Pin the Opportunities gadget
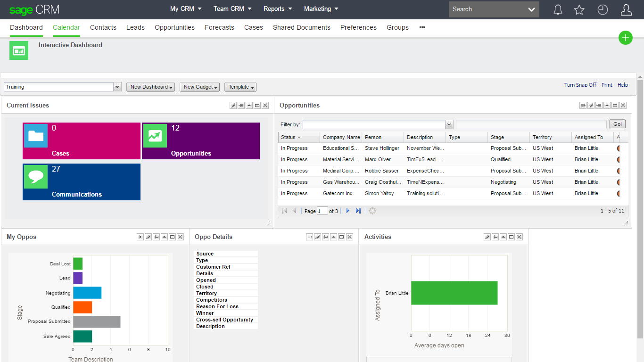The width and height of the screenshot is (644, 362). tap(599, 105)
